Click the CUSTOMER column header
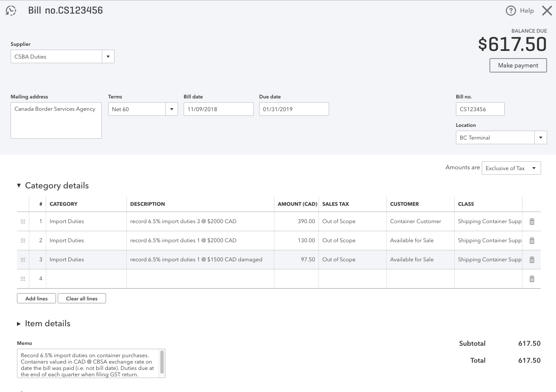 tap(405, 204)
